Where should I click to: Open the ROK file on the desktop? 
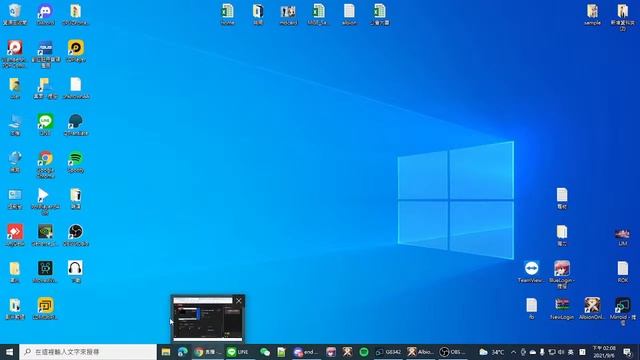pos(622,272)
